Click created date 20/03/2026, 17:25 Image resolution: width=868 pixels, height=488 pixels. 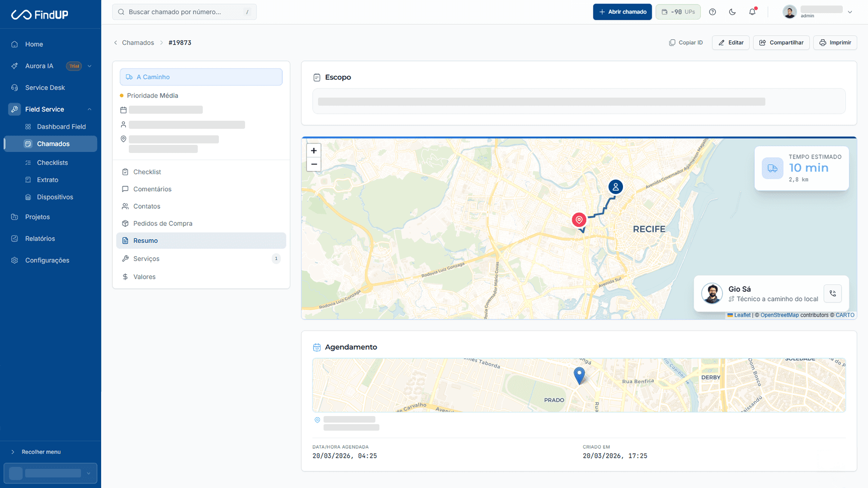pos(615,456)
